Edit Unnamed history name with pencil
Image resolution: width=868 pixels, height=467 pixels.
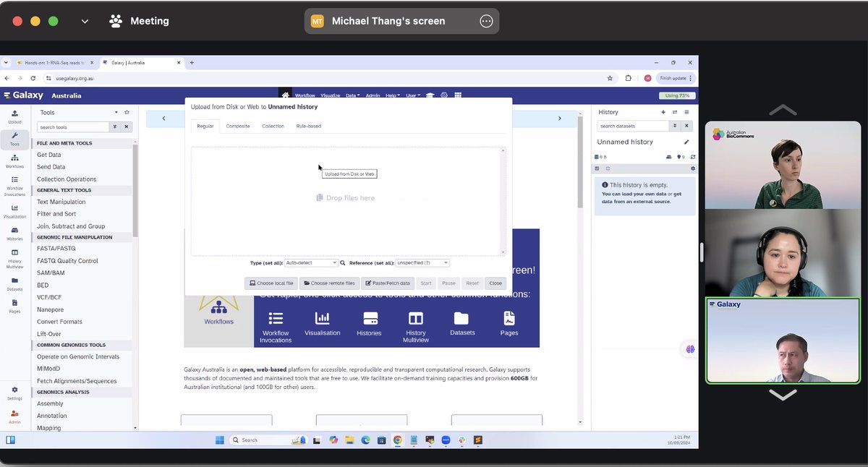point(686,142)
